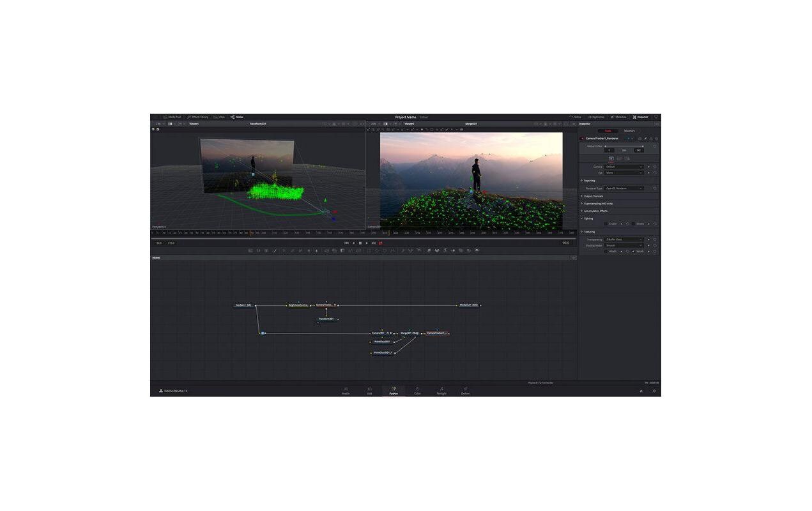Open the Media Pool panel
This screenshot has width=812, height=511.
coord(172,117)
